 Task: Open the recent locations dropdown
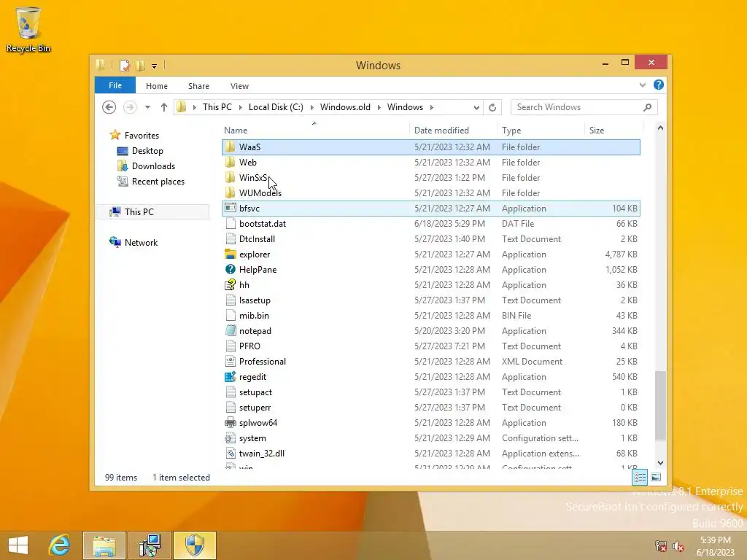pyautogui.click(x=147, y=108)
